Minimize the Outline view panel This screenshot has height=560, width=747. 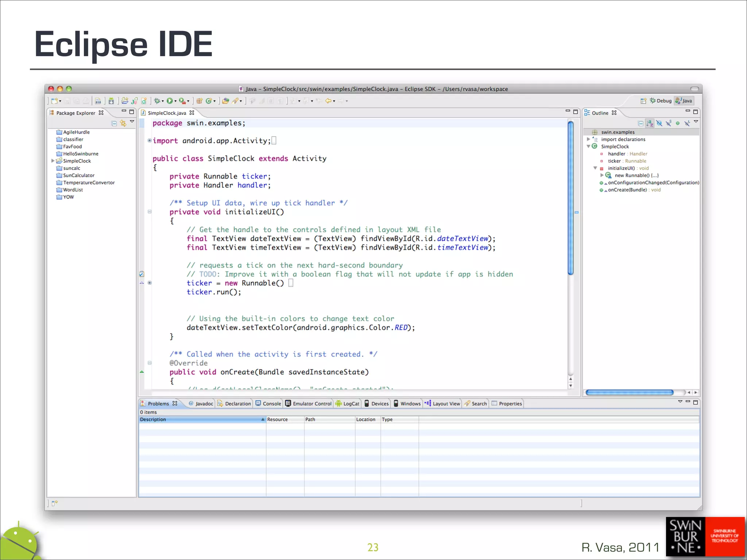click(688, 110)
